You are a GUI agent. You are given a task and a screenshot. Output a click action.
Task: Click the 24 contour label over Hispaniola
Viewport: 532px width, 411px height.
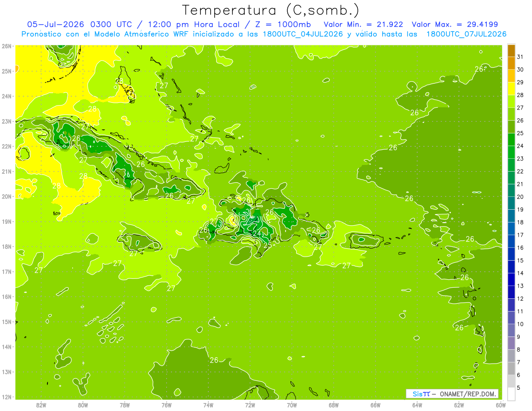point(257,233)
